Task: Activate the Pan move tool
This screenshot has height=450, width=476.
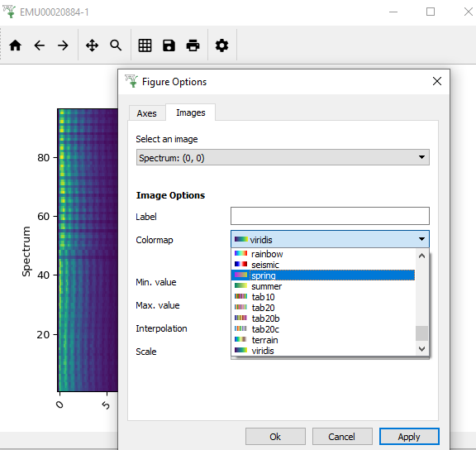Action: tap(92, 45)
